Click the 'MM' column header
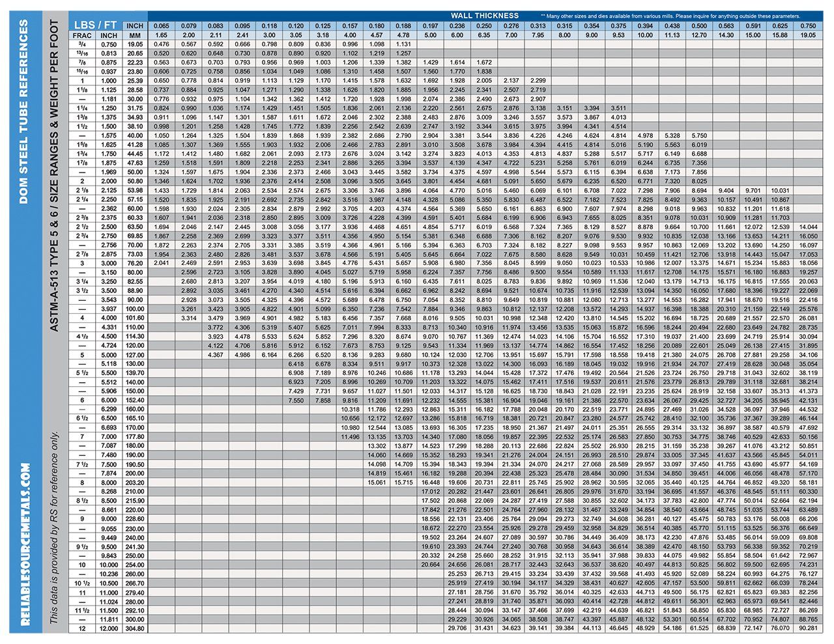The height and width of the screenshot is (644, 834). click(x=135, y=35)
